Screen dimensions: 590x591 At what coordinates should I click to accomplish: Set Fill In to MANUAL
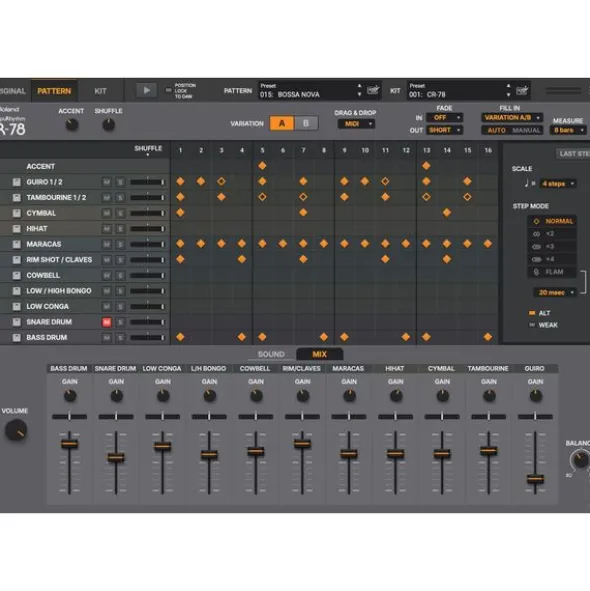(526, 130)
